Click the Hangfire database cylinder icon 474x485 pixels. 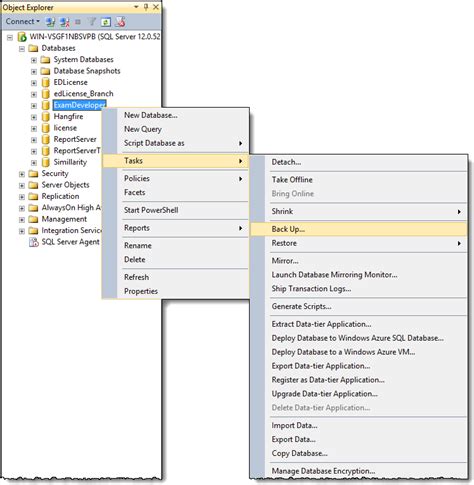(46, 117)
